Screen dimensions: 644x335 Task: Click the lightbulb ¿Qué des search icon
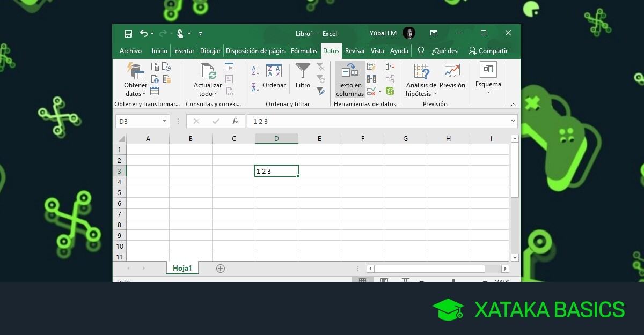pyautogui.click(x=421, y=51)
